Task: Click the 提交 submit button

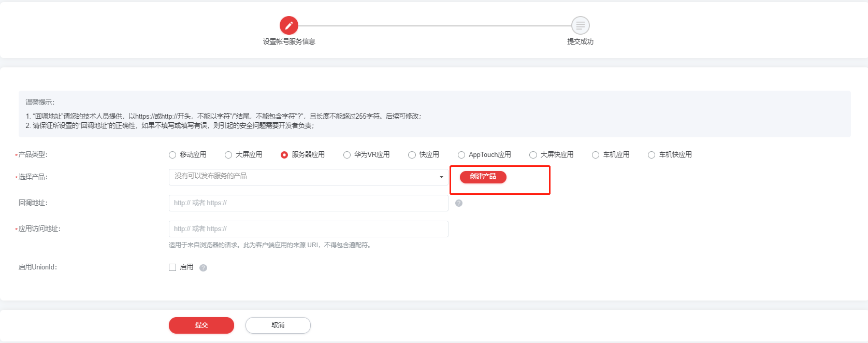Action: pos(201,325)
